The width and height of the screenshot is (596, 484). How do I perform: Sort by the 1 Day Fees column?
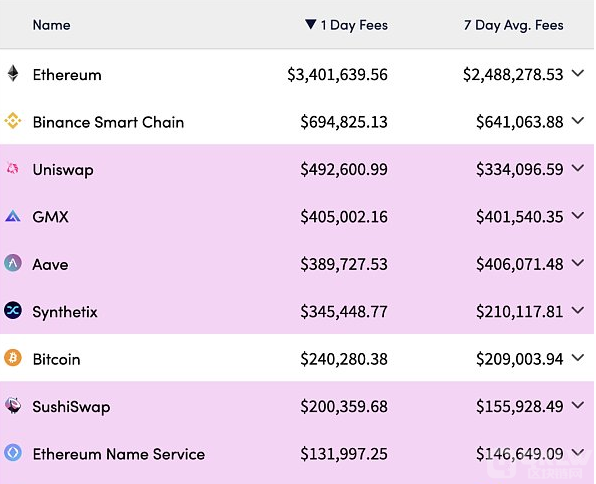tap(354, 25)
